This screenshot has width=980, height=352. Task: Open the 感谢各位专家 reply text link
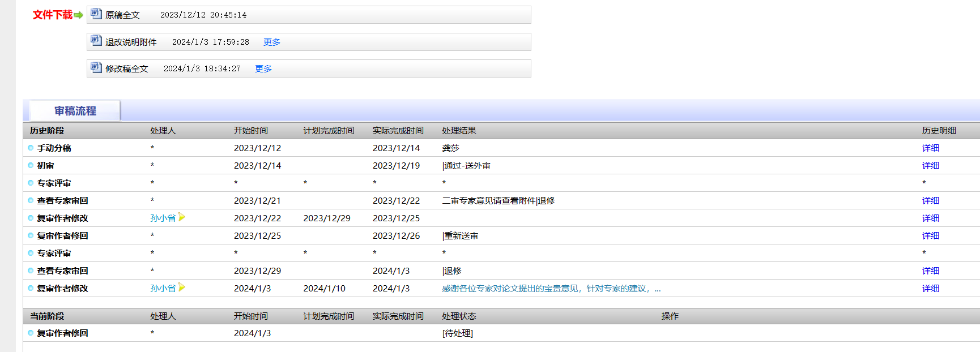[x=551, y=289]
